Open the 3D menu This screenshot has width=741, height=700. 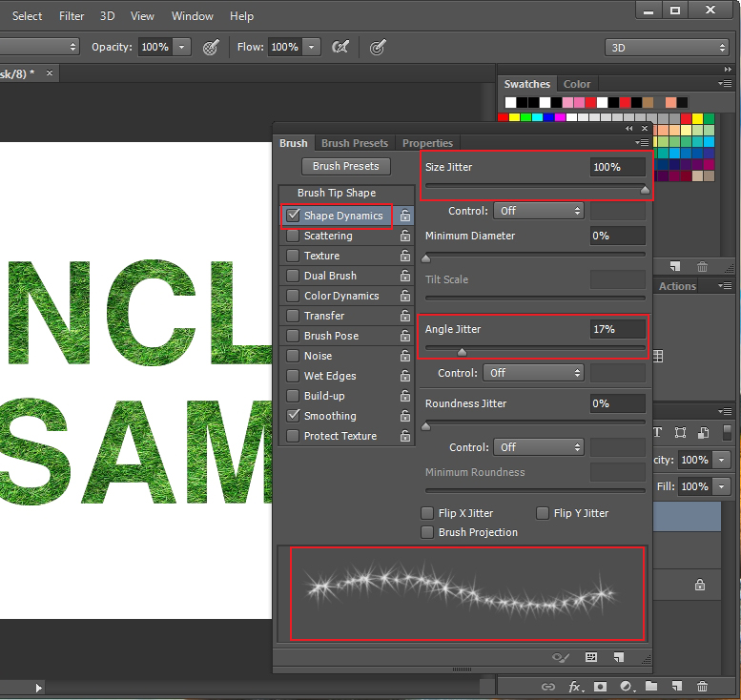pos(107,16)
